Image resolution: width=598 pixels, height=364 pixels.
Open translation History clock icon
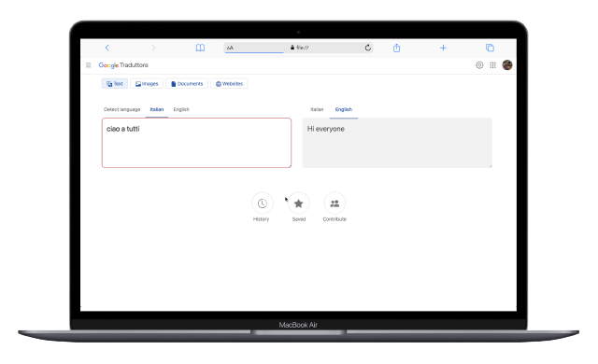point(262,203)
